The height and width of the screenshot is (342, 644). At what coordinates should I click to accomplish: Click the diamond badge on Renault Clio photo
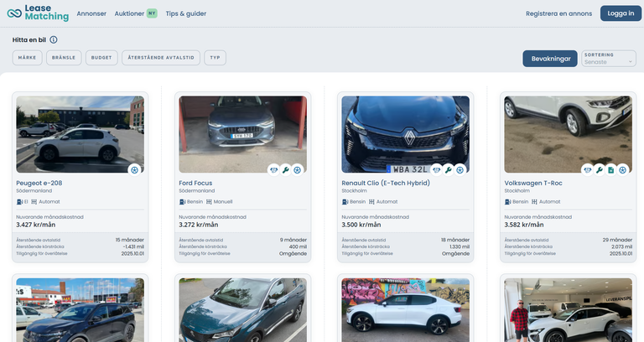click(x=436, y=169)
